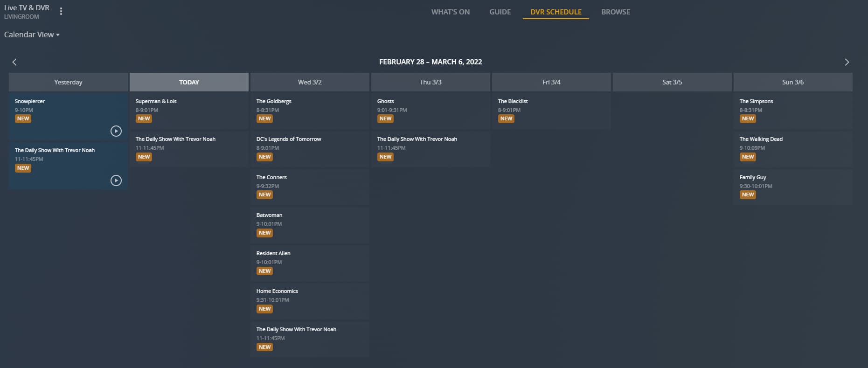Viewport: 868px width, 368px height.
Task: Play the Snowpiercer recording
Action: [x=116, y=131]
